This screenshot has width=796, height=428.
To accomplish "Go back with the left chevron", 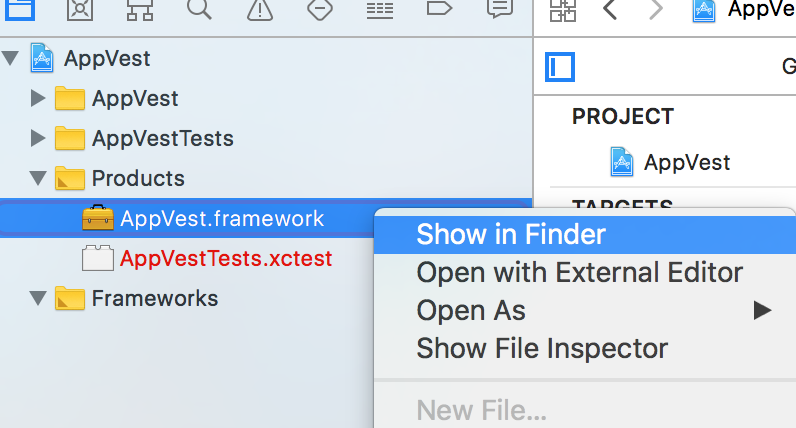I will [x=610, y=9].
